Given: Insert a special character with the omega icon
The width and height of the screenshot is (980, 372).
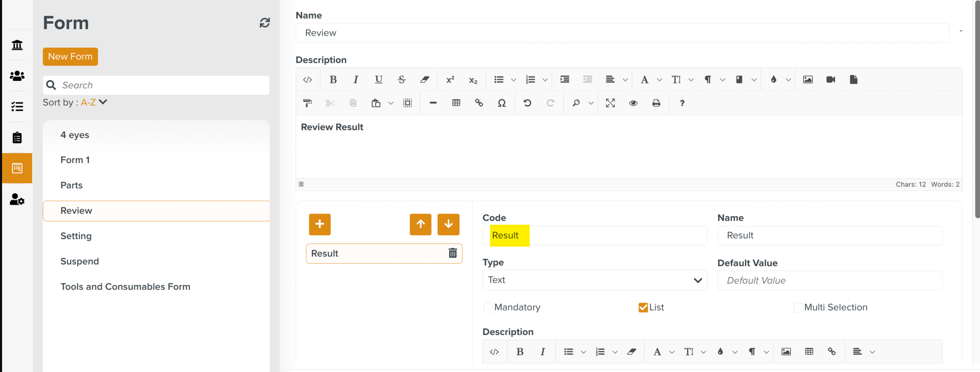Looking at the screenshot, I should click(502, 103).
